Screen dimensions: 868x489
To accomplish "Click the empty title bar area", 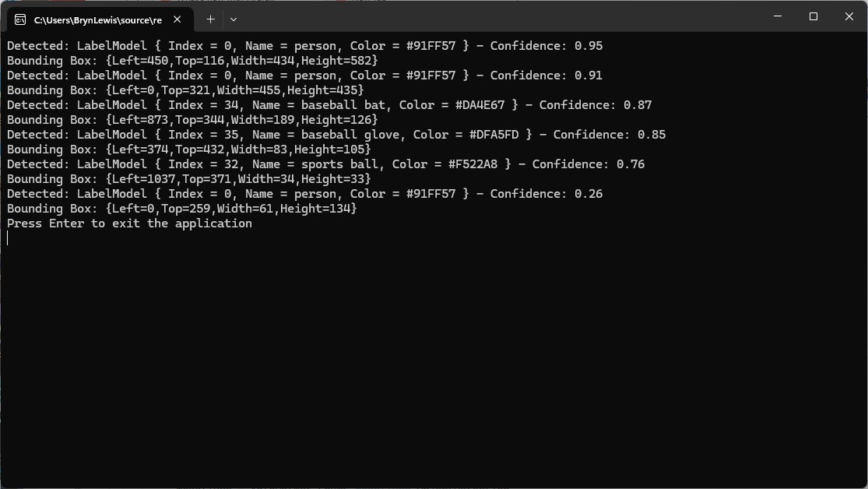I will coord(498,16).
